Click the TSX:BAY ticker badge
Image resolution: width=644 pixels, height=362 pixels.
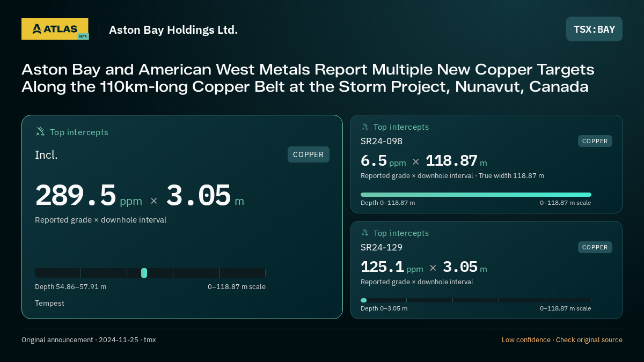[x=594, y=29]
